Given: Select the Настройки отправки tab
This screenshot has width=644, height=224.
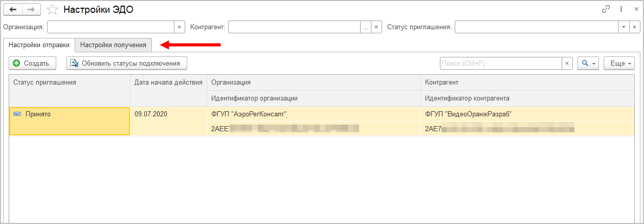Looking at the screenshot, I should (x=39, y=45).
